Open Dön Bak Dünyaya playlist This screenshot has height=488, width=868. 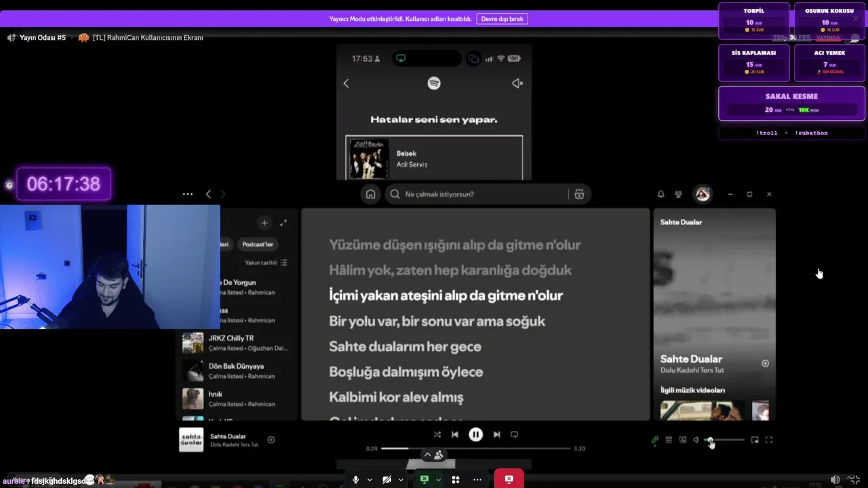tap(237, 371)
